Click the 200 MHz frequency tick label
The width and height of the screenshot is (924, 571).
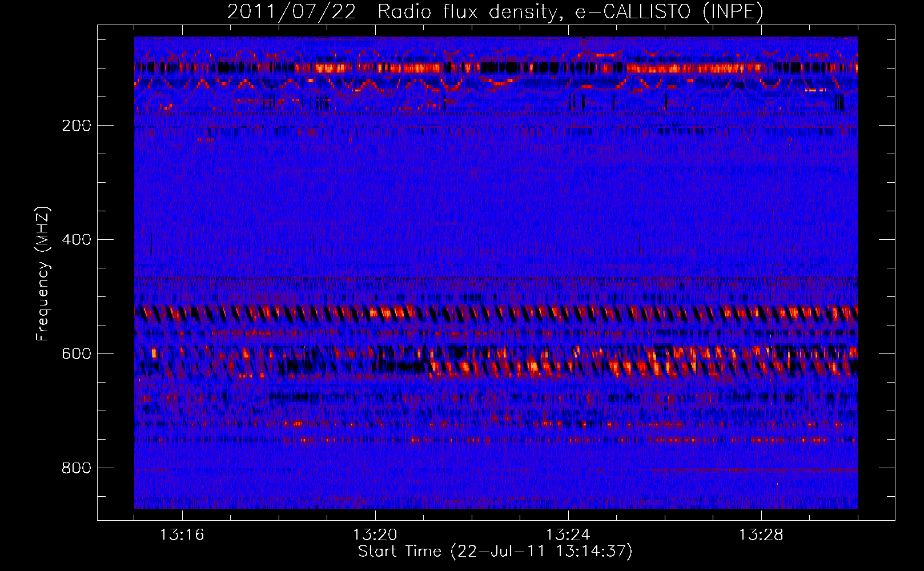pos(77,126)
